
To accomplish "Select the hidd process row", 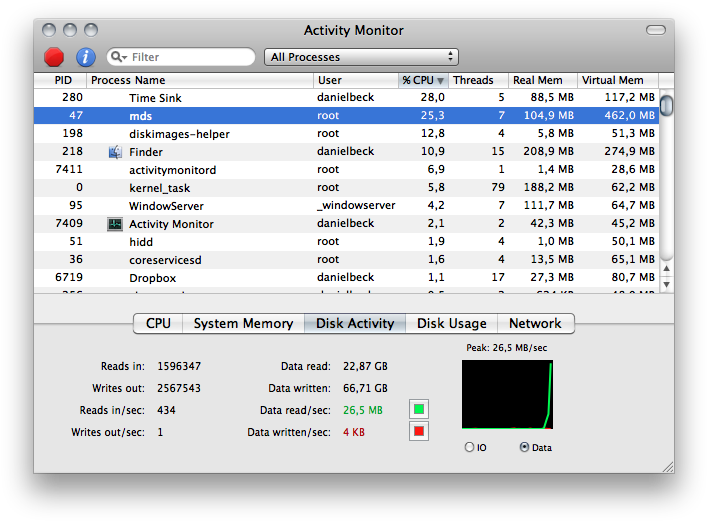I will 346,242.
